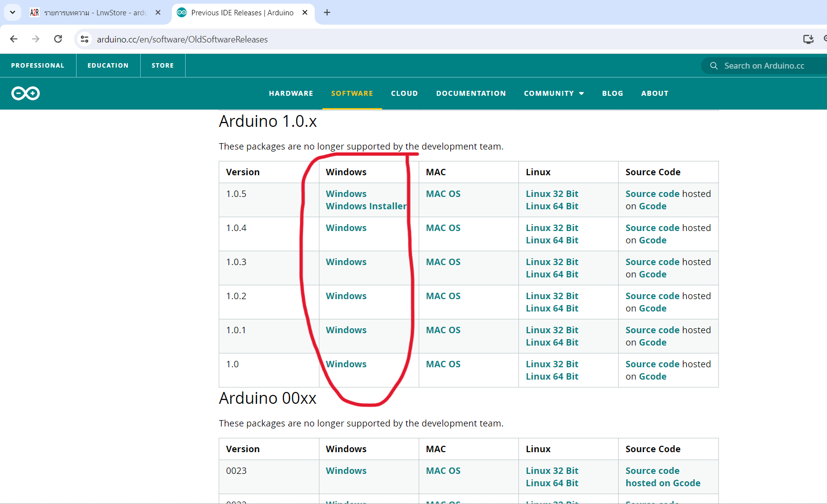Download Linux 32 Bit for 1.0.1

pyautogui.click(x=552, y=330)
